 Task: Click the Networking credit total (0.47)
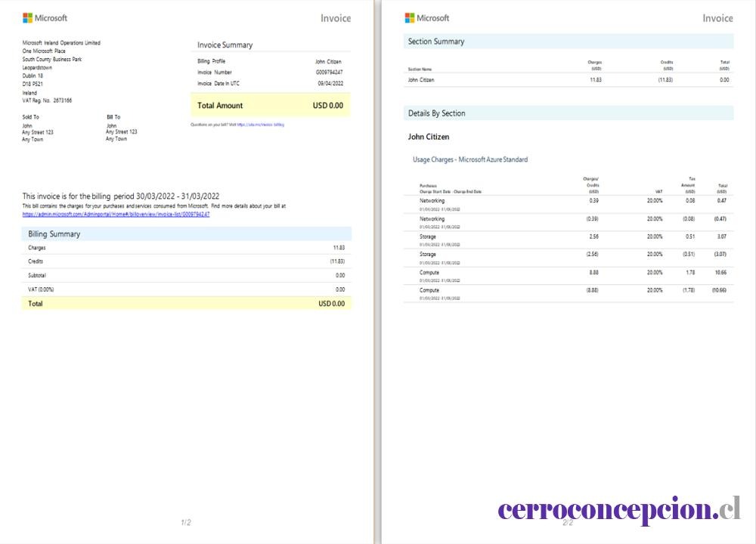coord(720,219)
